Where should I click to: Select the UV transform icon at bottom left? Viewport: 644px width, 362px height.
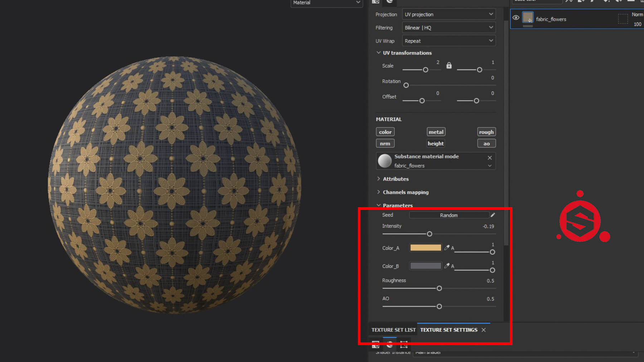(x=404, y=344)
